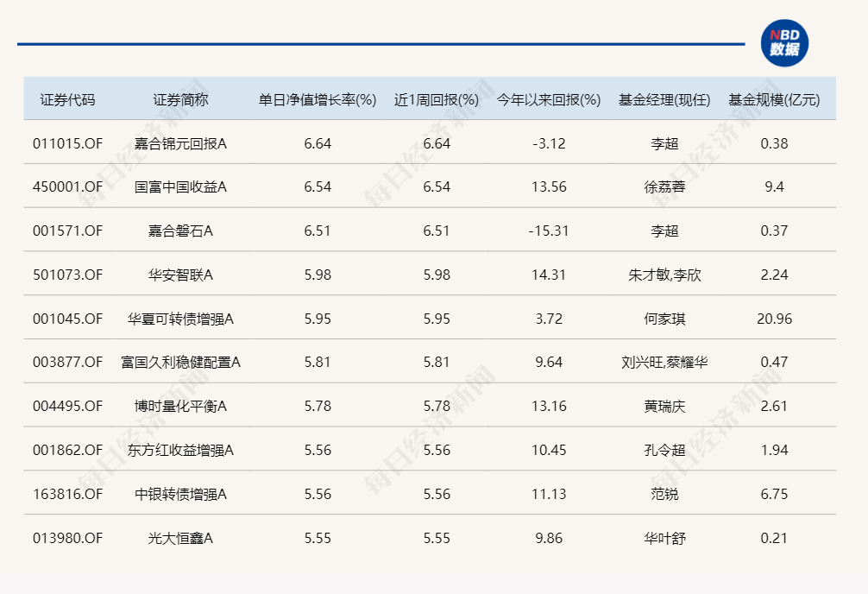Click the fund size value 6.75
This screenshot has height=594, width=868.
point(774,494)
